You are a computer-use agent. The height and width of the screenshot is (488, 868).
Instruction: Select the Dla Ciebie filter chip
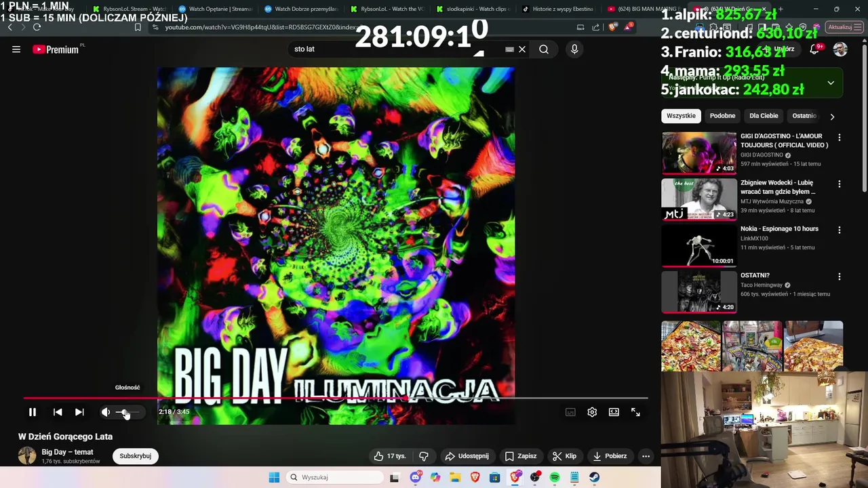point(764,116)
